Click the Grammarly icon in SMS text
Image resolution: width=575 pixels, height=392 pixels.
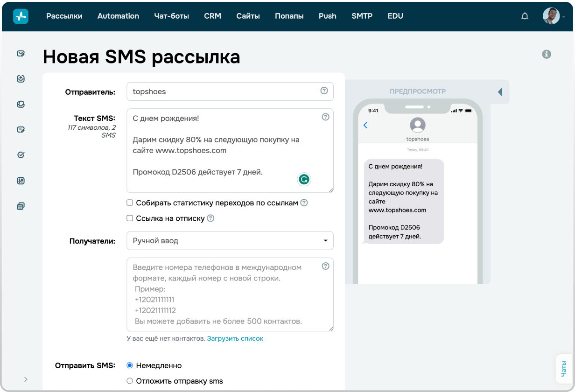point(304,179)
